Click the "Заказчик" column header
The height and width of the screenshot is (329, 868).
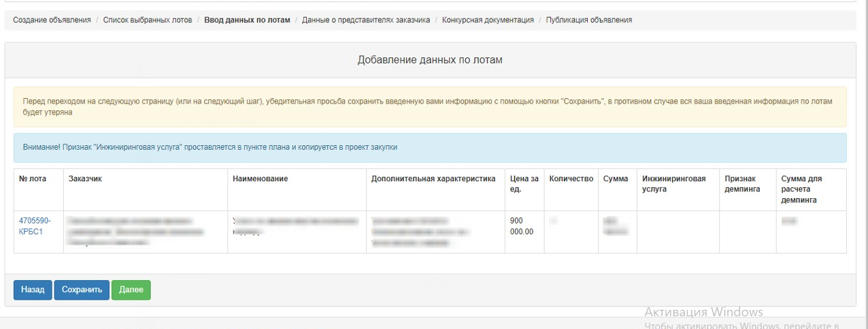(x=85, y=179)
